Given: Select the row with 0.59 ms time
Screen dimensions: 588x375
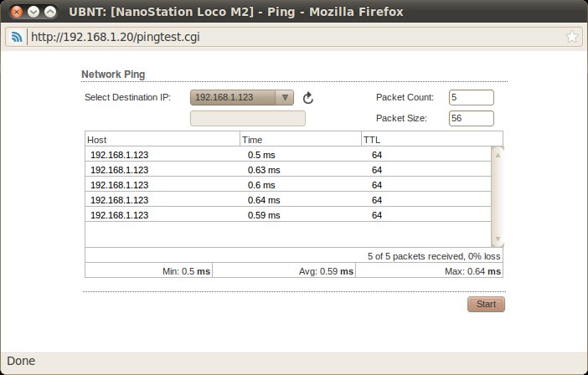Looking at the screenshot, I should tap(288, 215).
